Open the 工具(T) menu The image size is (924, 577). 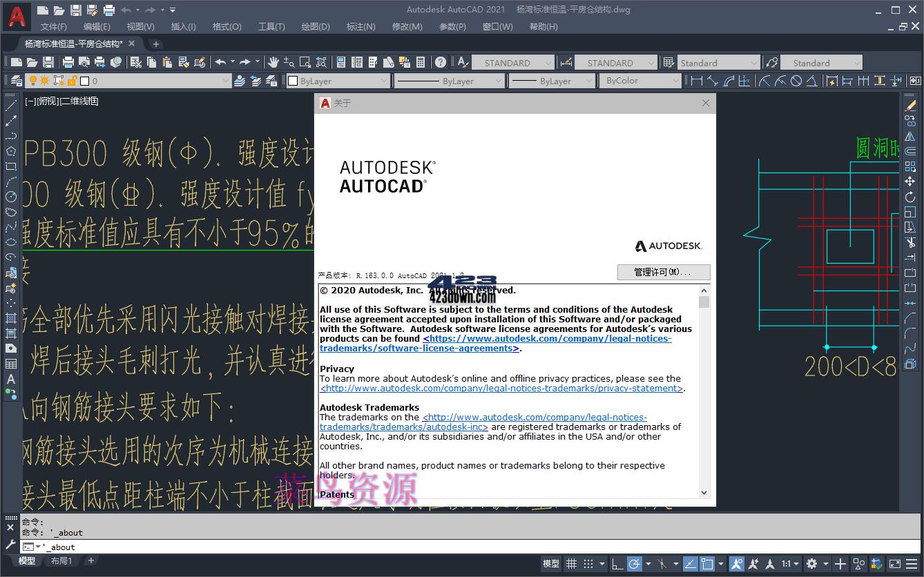click(x=271, y=26)
